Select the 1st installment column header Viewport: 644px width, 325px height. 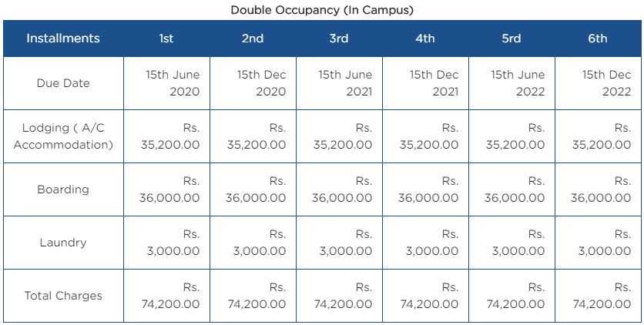pyautogui.click(x=166, y=39)
